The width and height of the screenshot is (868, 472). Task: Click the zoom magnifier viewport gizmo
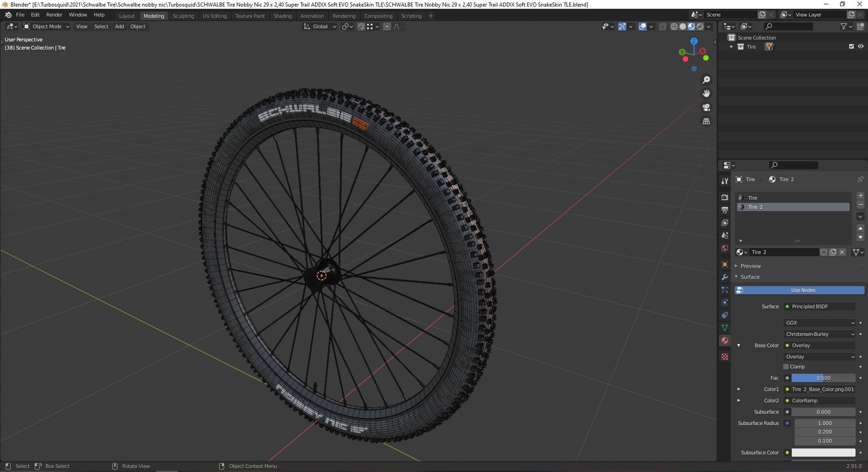(706, 80)
